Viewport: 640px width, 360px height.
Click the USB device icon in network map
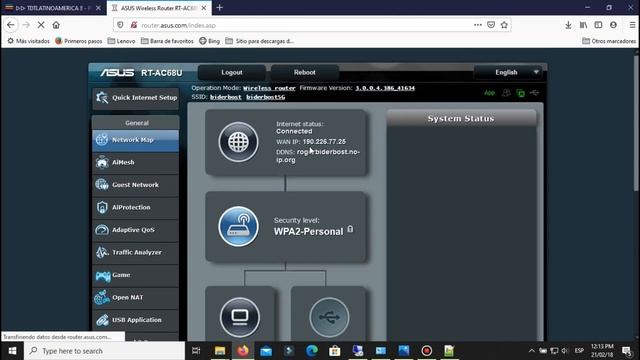click(x=329, y=318)
